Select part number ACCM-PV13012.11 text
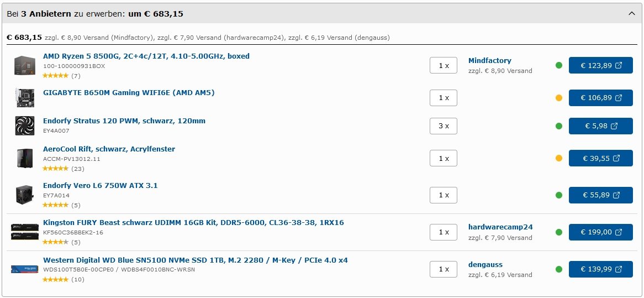The image size is (644, 298). pos(71,159)
